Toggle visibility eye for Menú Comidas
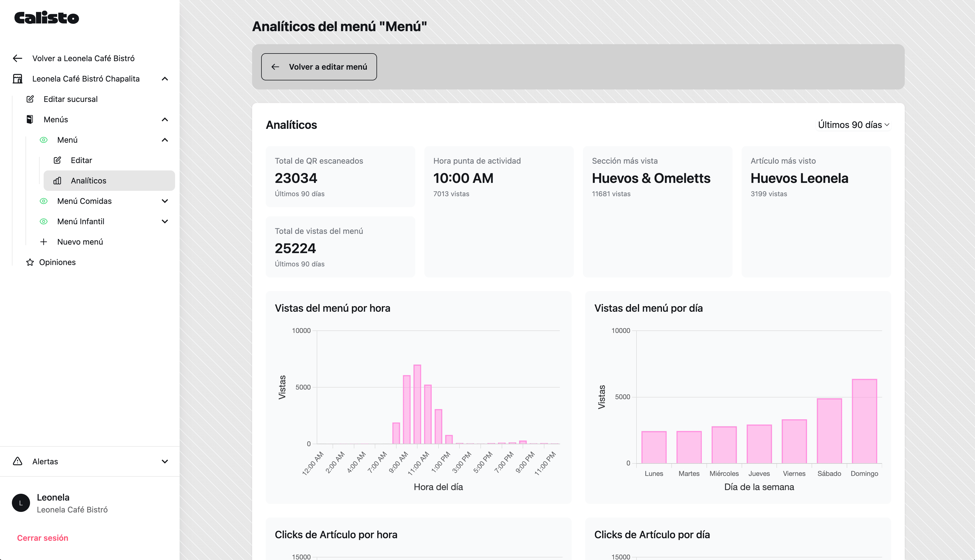The width and height of the screenshot is (975, 560). pos(43,201)
